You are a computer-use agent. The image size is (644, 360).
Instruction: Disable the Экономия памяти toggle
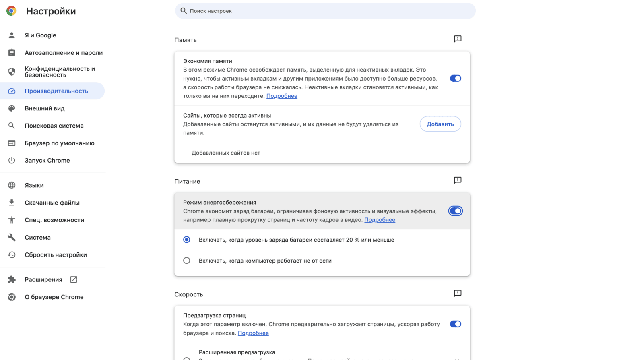[x=455, y=79]
